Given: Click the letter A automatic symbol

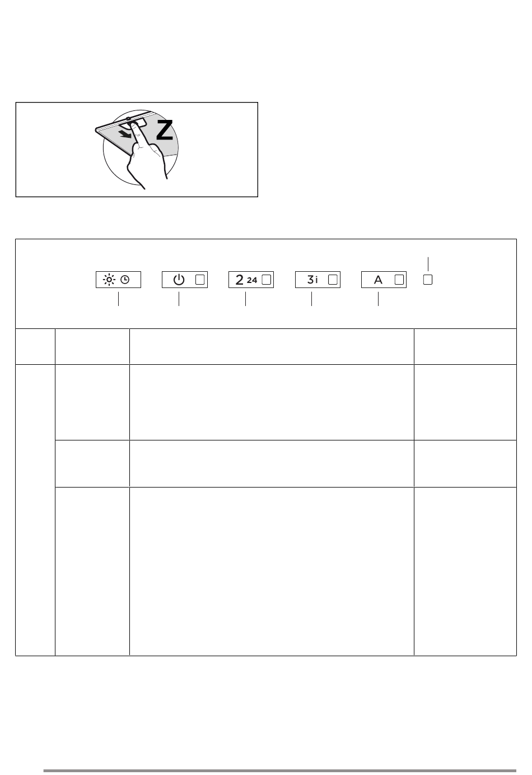Looking at the screenshot, I should 378,280.
